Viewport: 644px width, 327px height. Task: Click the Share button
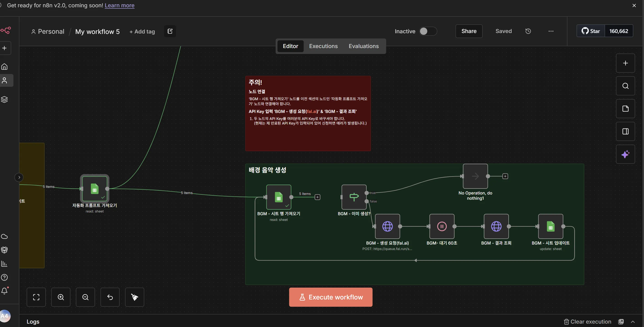[x=469, y=31]
